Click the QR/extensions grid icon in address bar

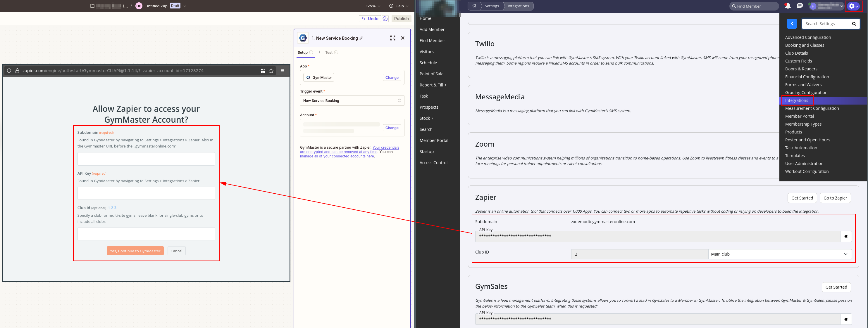click(263, 71)
